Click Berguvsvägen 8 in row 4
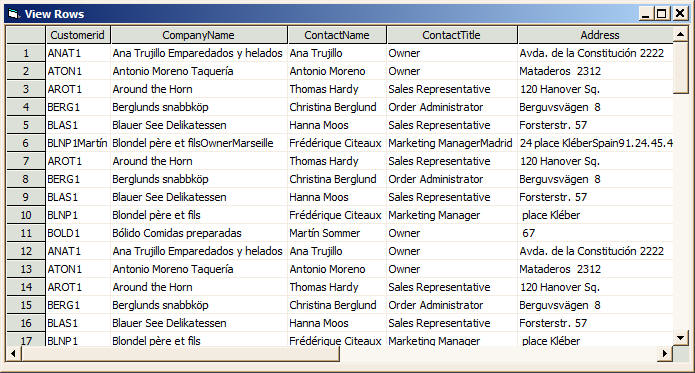695x373 pixels. 595,107
